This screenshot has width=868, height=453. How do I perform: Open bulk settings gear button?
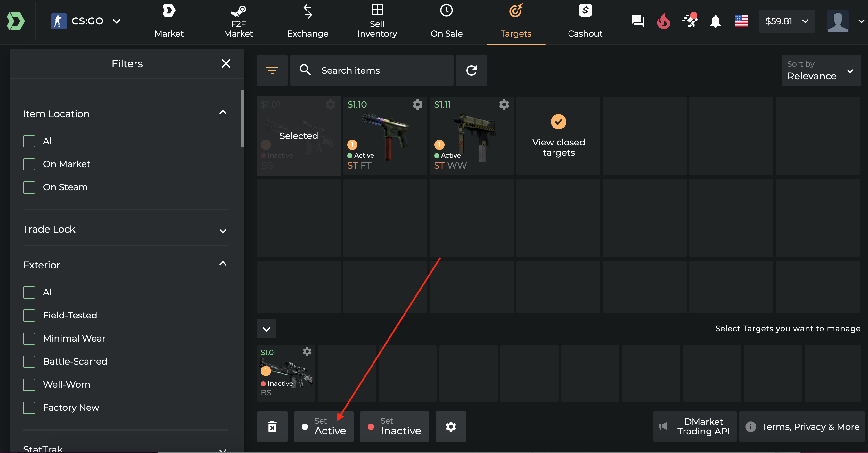point(451,427)
